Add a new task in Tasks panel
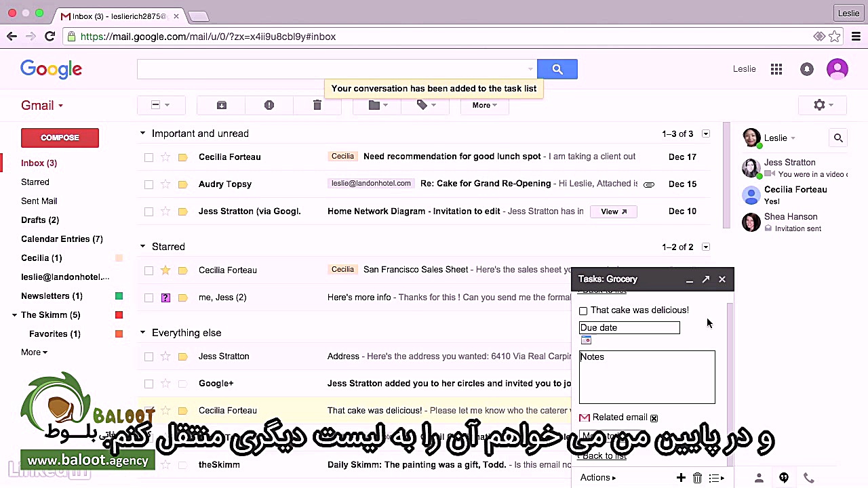The image size is (868, 488). pos(681,478)
